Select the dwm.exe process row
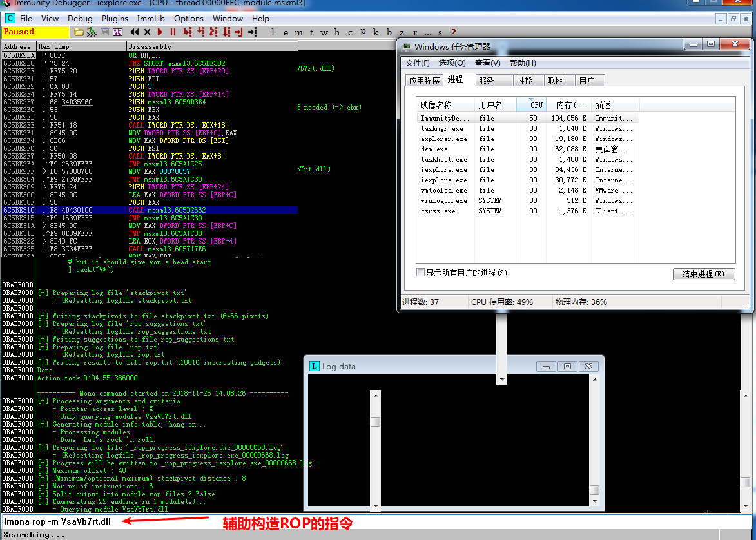This screenshot has height=540, width=756. (x=527, y=149)
